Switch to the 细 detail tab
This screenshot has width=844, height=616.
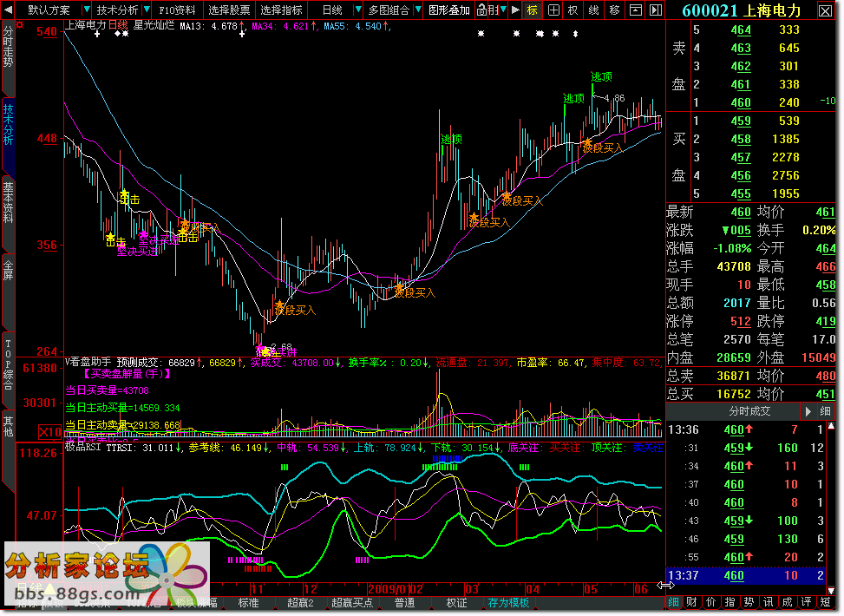click(673, 602)
